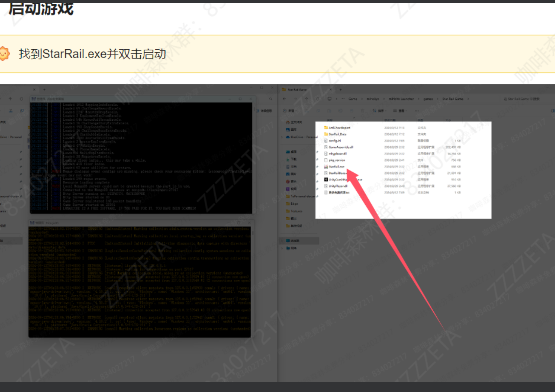Select GameAssembly.dll in the file list
The height and width of the screenshot is (392, 555).
(x=339, y=147)
